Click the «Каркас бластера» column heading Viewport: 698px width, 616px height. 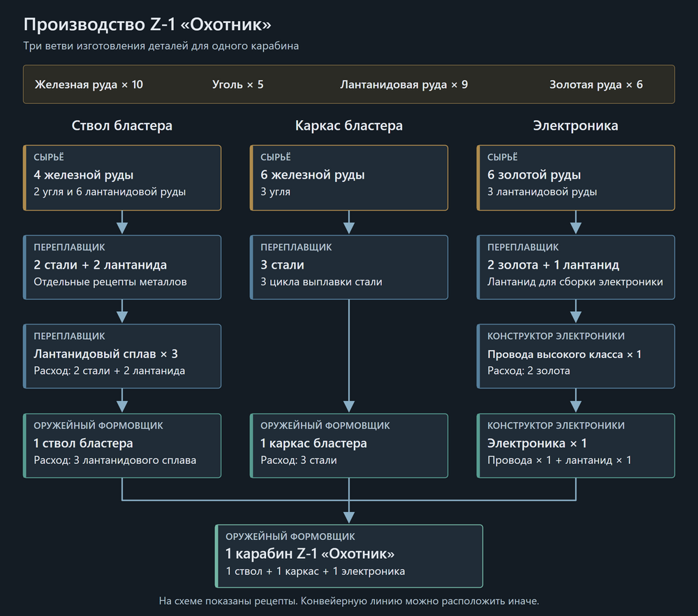click(349, 126)
